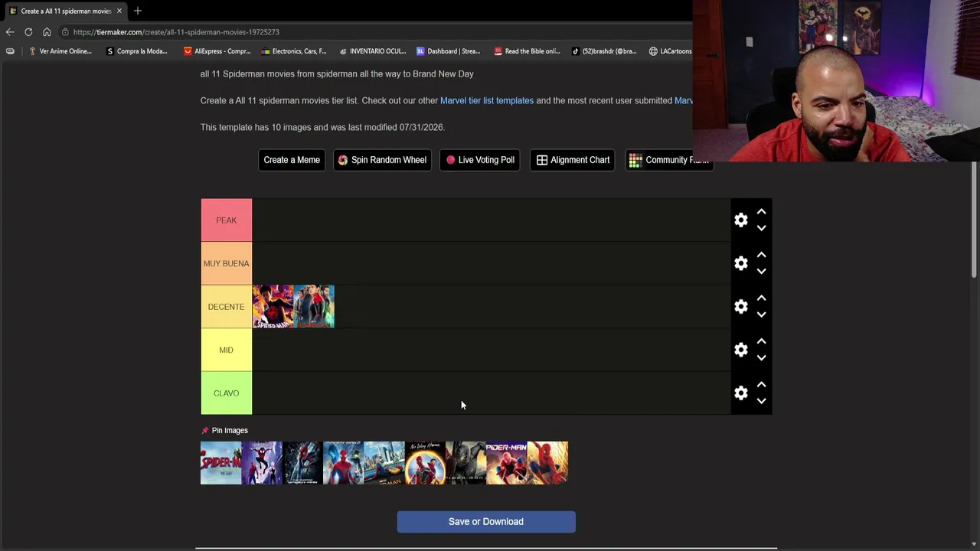Move MUY BUENA tier row down

(761, 272)
